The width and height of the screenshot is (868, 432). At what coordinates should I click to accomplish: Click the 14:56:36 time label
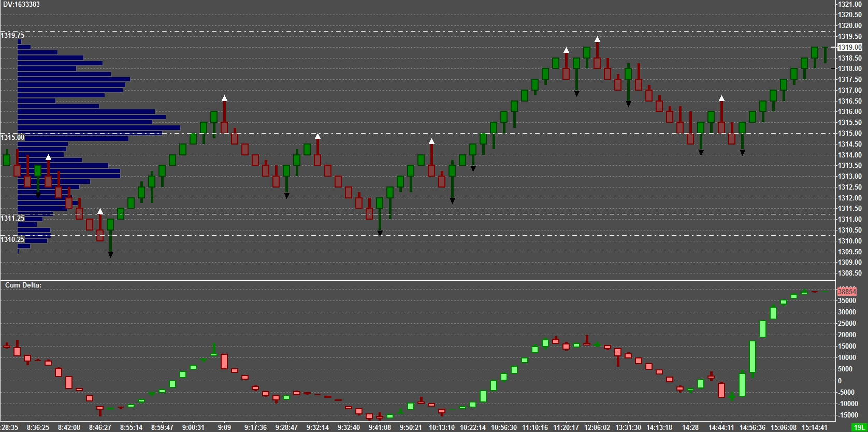pyautogui.click(x=753, y=427)
